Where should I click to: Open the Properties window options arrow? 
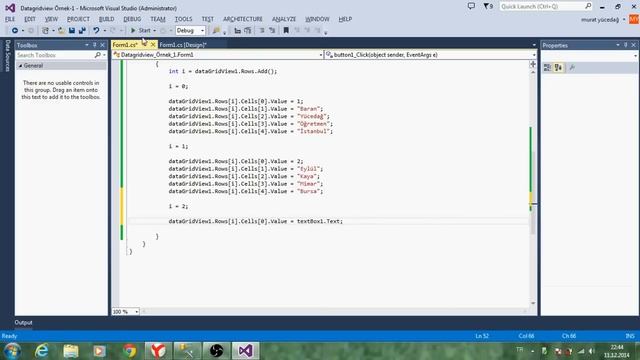click(618, 45)
